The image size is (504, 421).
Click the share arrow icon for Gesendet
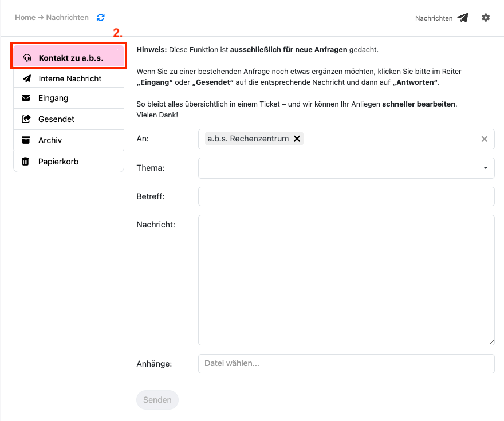[26, 119]
